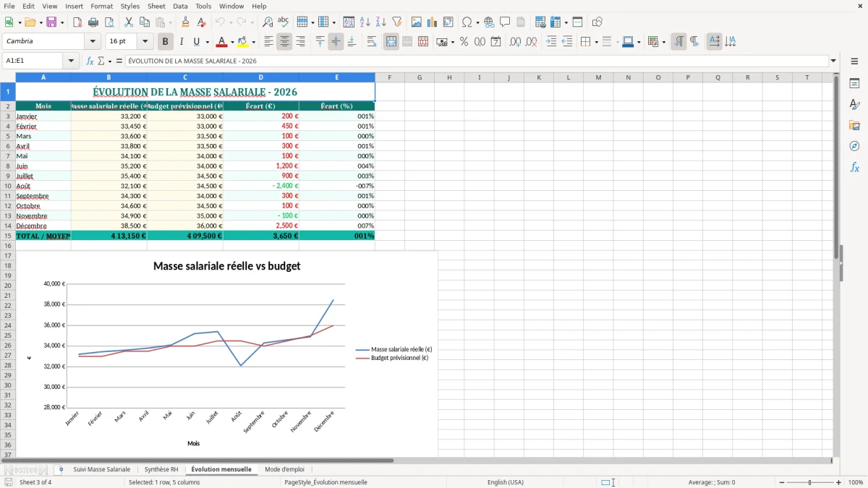
Task: Click the Print icon
Action: [x=93, y=22]
